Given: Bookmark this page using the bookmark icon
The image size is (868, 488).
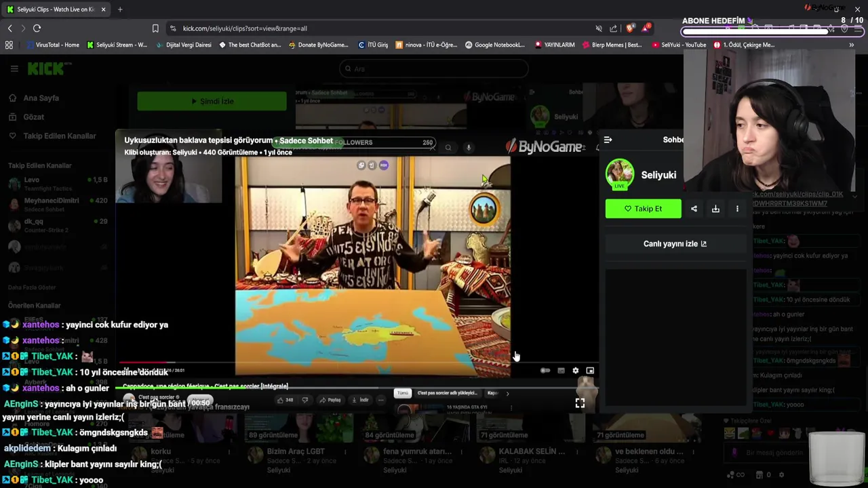Looking at the screenshot, I should coord(155,28).
